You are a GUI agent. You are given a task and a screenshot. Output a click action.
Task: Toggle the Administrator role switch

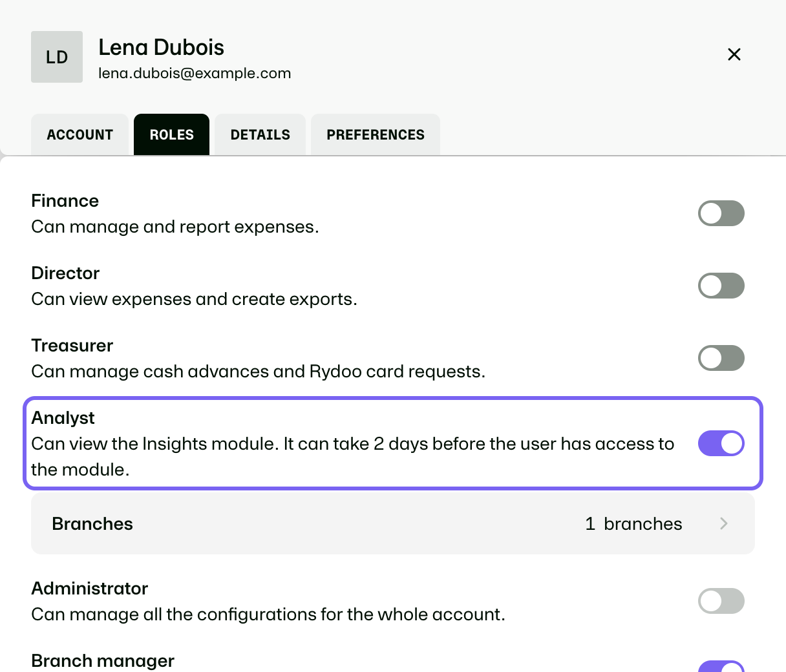point(721,601)
